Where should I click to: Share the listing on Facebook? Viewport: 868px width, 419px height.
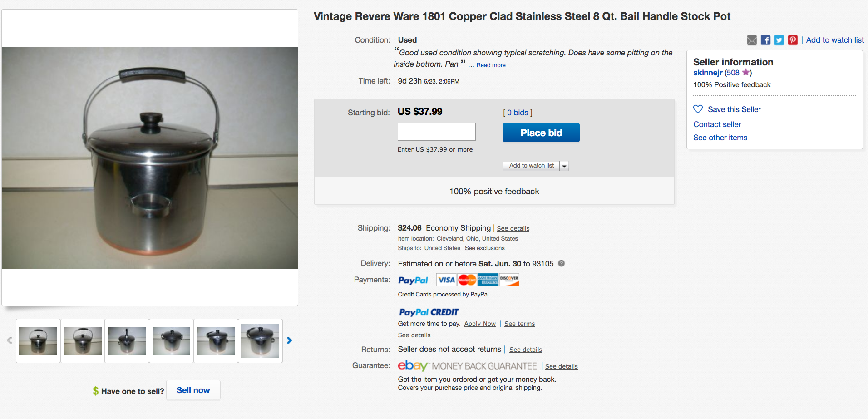(x=765, y=40)
